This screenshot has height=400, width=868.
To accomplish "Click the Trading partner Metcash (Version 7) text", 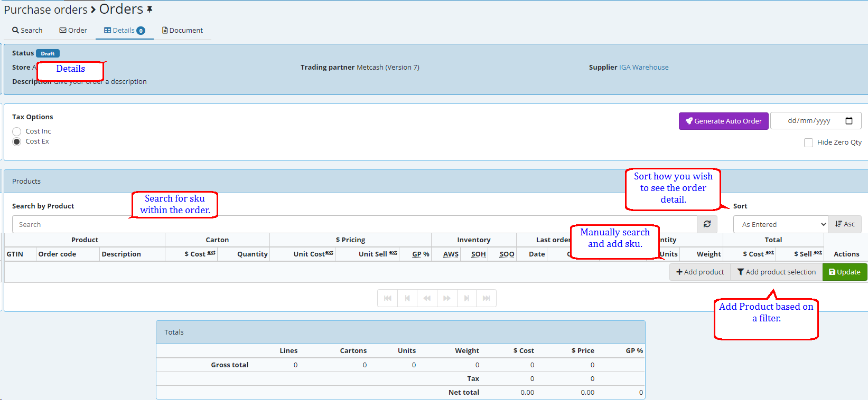I will tap(360, 67).
